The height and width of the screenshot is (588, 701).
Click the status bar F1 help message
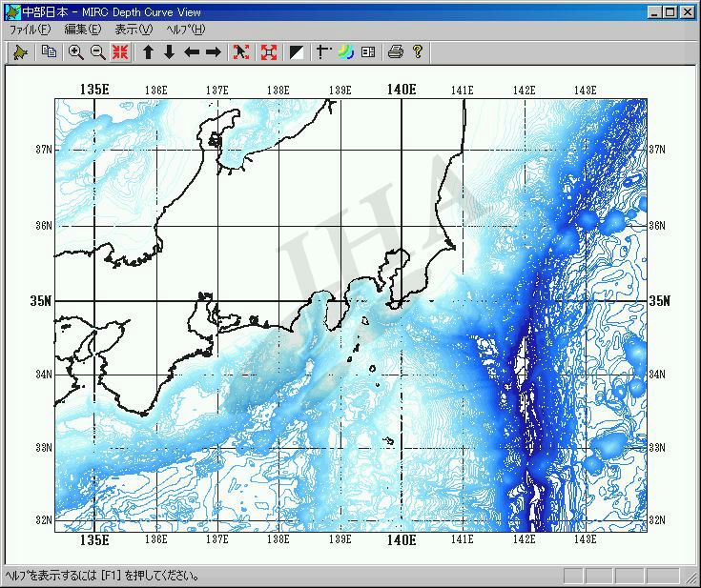point(102,576)
